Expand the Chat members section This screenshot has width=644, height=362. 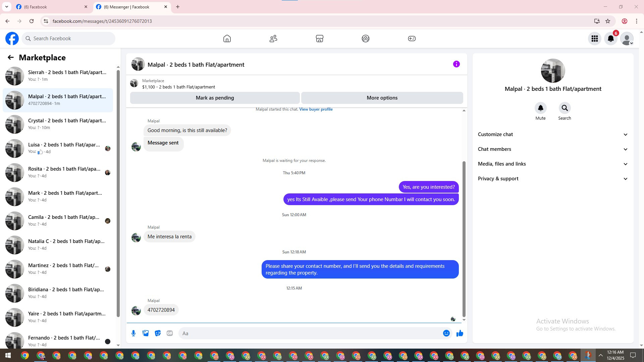[553, 149]
